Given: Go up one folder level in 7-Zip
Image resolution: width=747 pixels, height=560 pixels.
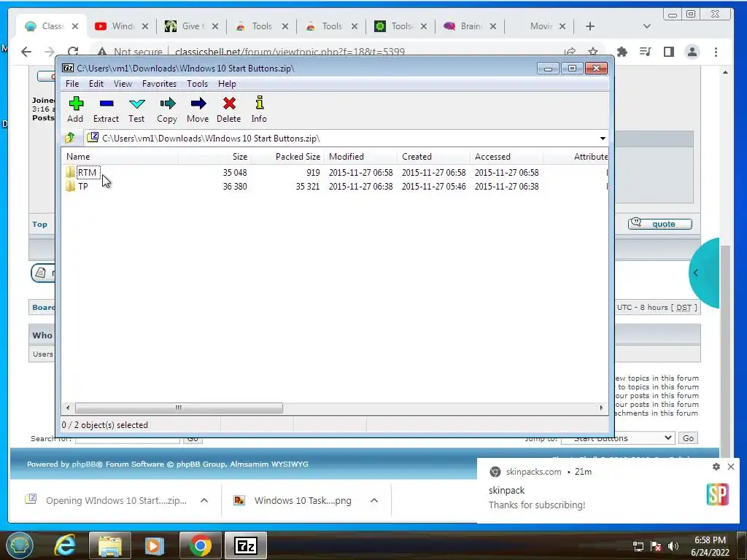Looking at the screenshot, I should pos(70,138).
